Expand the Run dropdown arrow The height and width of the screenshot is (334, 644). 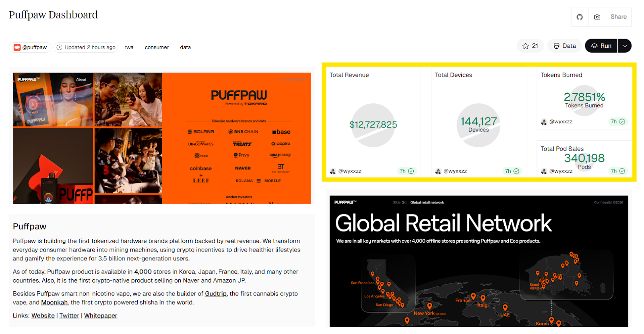click(x=624, y=46)
